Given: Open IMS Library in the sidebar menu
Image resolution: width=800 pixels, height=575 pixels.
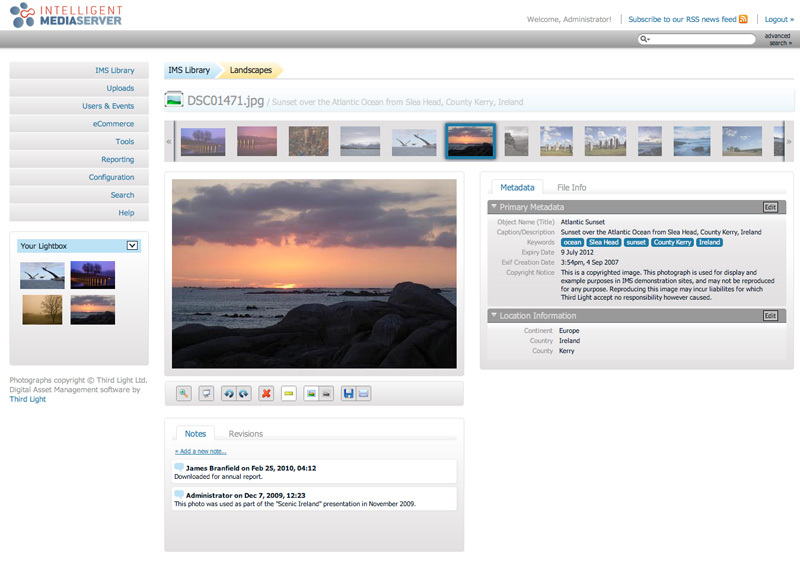Looking at the screenshot, I should (79, 70).
